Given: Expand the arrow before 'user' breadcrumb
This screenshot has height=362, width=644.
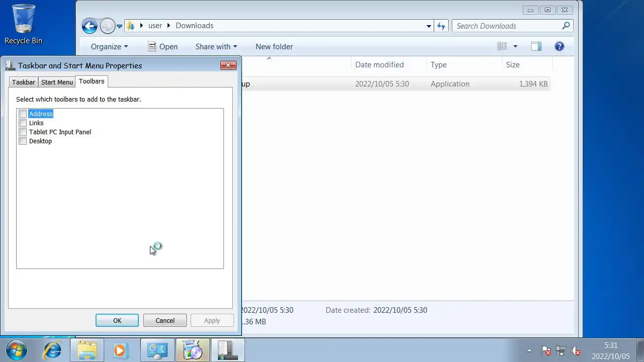Looking at the screenshot, I should click(141, 26).
